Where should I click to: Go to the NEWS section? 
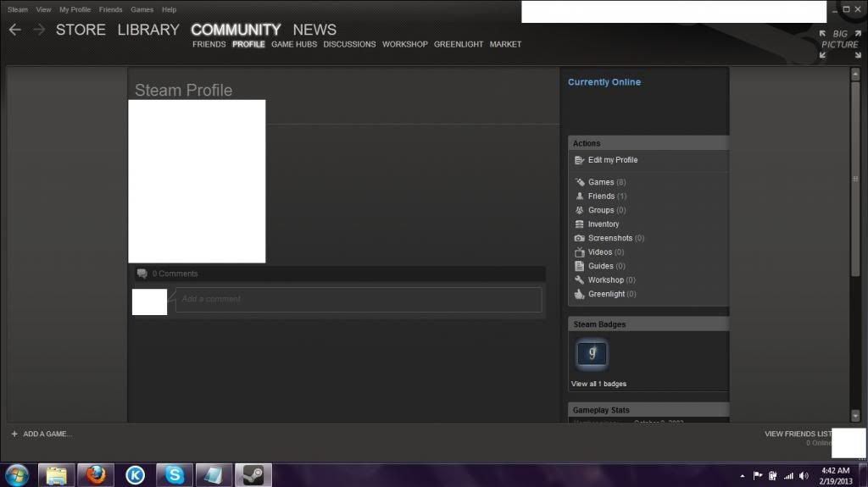314,30
